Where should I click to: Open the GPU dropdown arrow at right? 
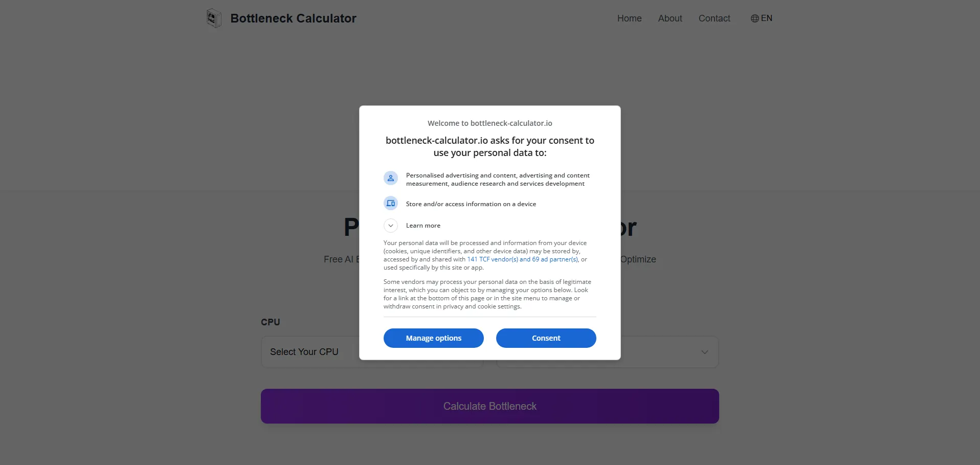coord(704,352)
